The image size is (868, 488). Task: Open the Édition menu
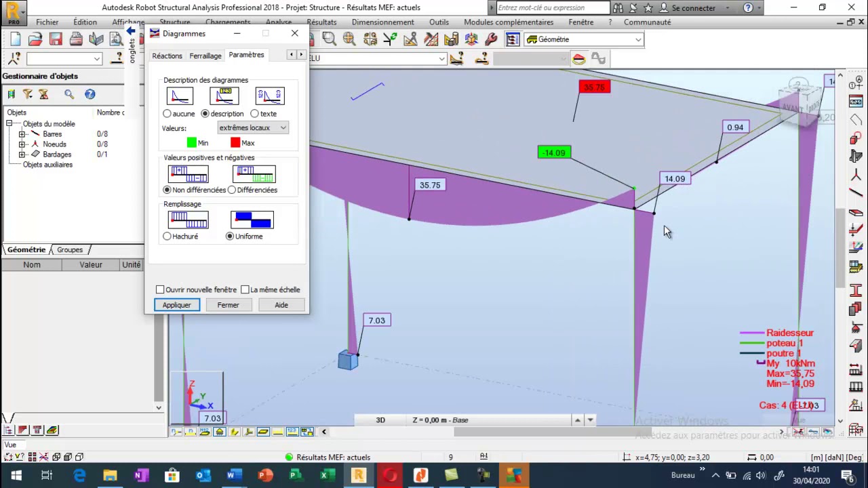pos(85,22)
